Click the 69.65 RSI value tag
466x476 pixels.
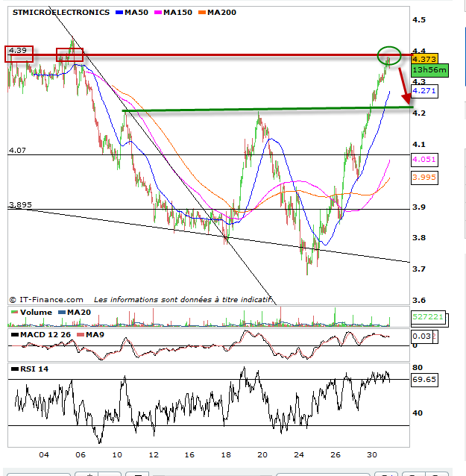(x=424, y=380)
